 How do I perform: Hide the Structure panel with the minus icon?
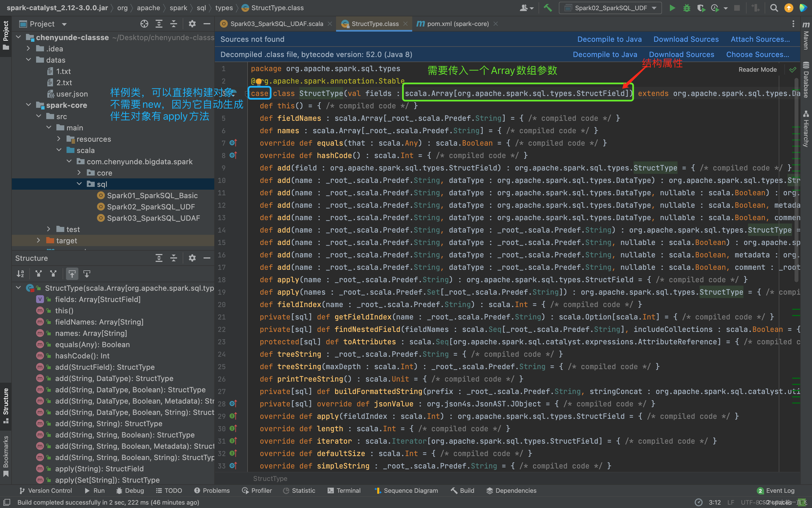[207, 258]
